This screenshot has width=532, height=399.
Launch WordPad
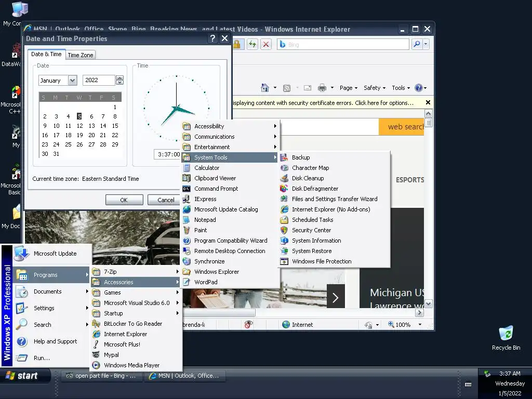[230, 282]
